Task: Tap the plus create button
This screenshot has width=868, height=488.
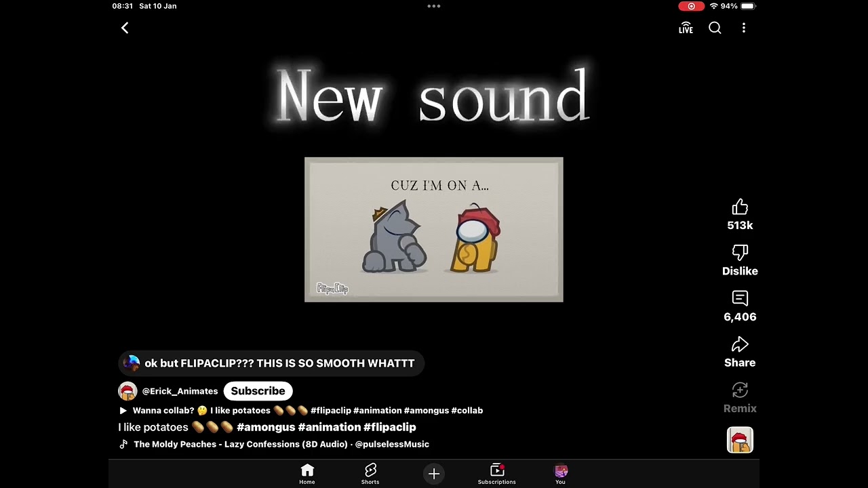Action: coord(434,474)
